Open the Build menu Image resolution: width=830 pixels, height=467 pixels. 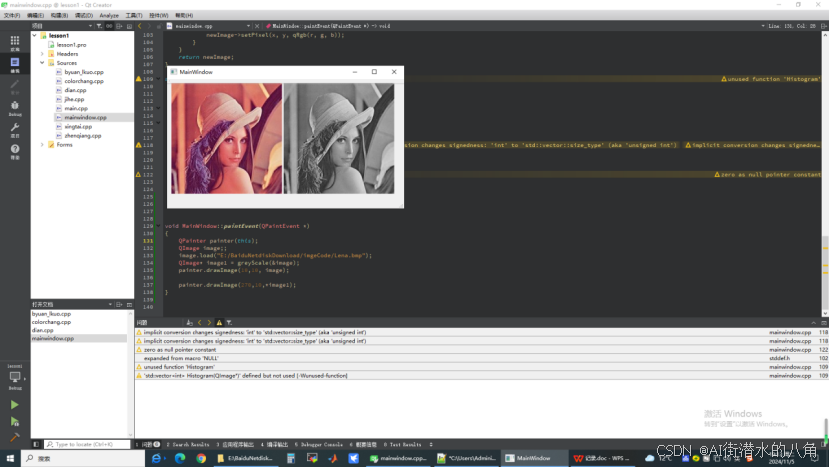pyautogui.click(x=59, y=15)
